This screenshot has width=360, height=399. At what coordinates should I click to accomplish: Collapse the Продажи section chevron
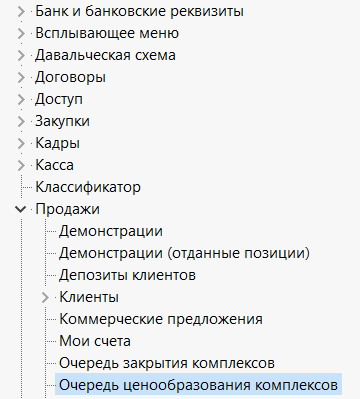pyautogui.click(x=21, y=209)
